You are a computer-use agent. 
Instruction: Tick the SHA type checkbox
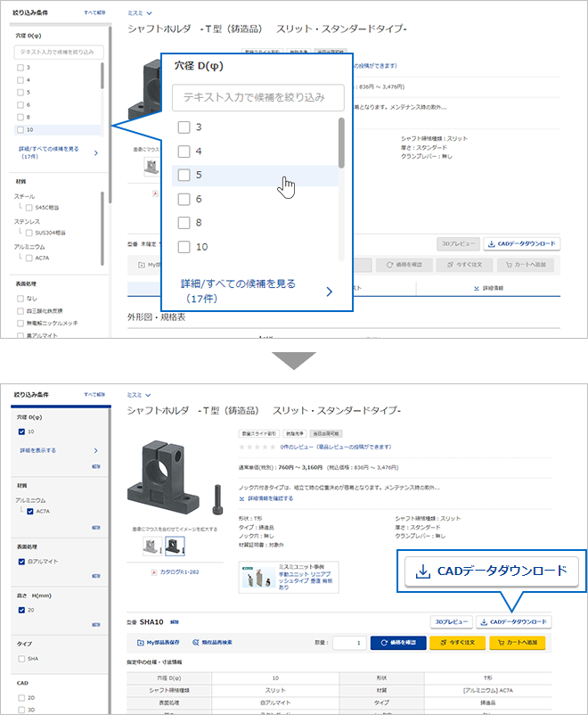(x=21, y=659)
